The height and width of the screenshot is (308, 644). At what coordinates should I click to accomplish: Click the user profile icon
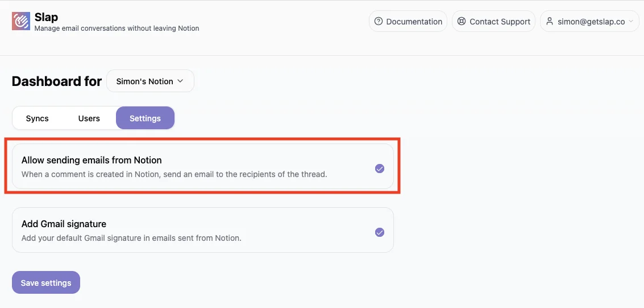550,22
